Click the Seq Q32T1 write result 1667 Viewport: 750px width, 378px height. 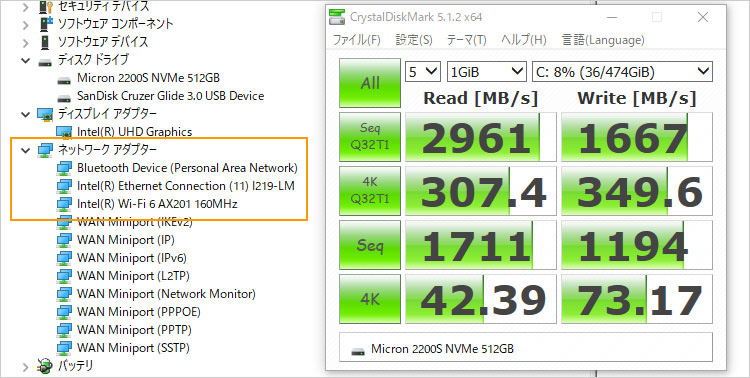[x=637, y=137]
